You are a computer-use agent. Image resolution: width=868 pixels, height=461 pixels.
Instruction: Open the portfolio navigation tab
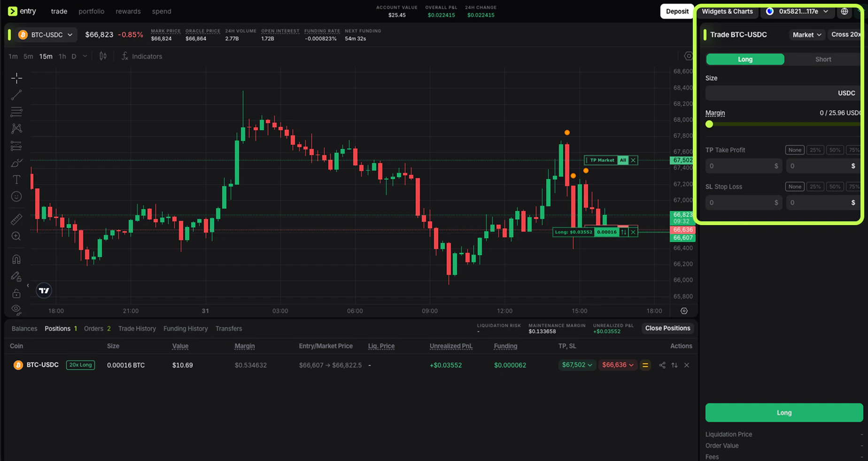click(x=91, y=11)
